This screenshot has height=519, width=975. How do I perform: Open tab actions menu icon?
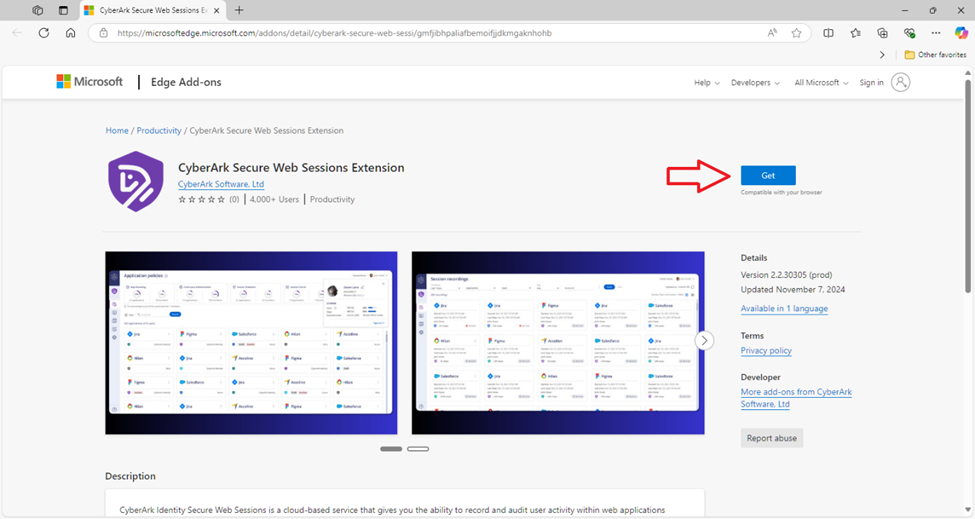pos(63,10)
